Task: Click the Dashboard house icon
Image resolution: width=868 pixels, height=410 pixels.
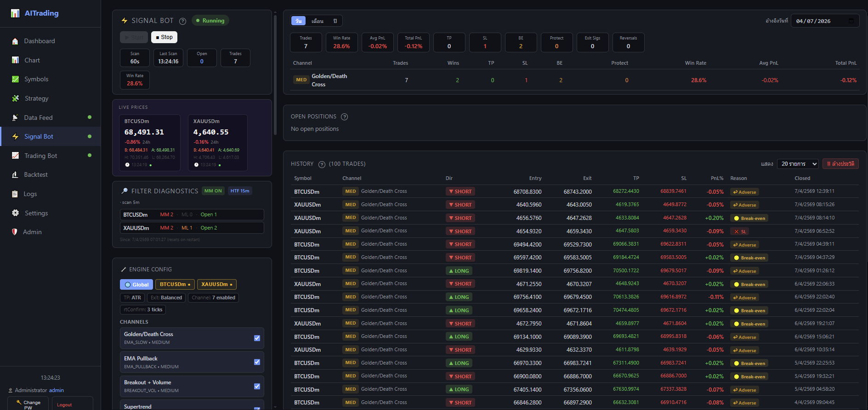Action: (15, 41)
